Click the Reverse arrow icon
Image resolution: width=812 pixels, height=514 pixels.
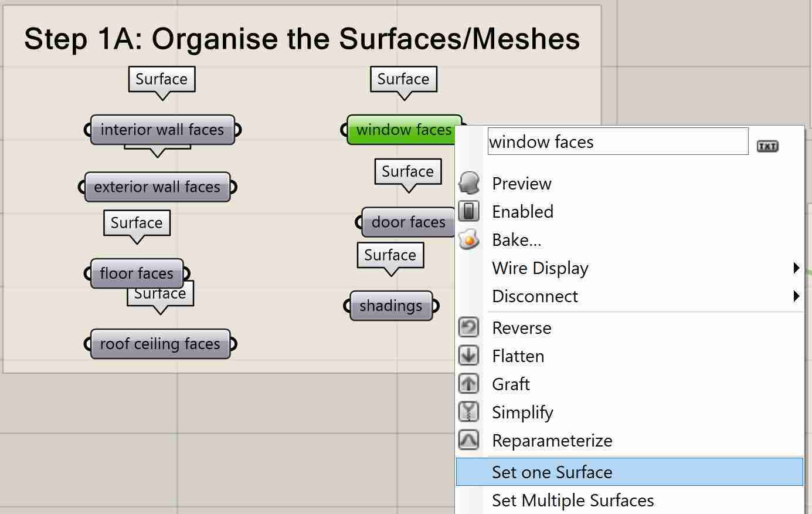coord(469,327)
